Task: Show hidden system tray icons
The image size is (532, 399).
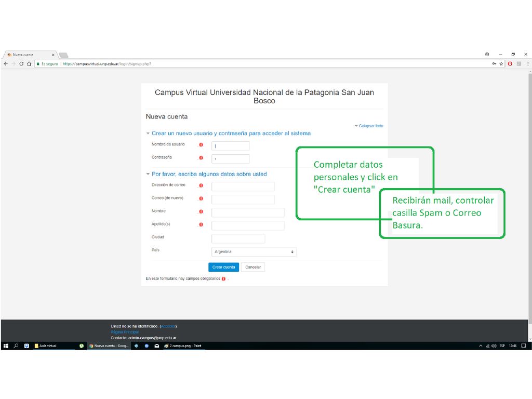Action: point(481,346)
